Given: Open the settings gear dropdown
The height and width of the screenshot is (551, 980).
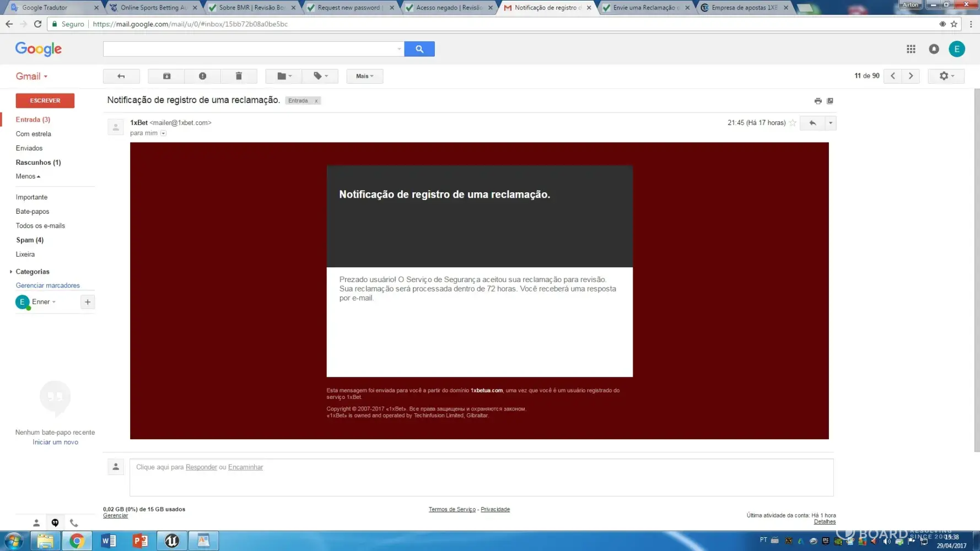Looking at the screenshot, I should 946,76.
